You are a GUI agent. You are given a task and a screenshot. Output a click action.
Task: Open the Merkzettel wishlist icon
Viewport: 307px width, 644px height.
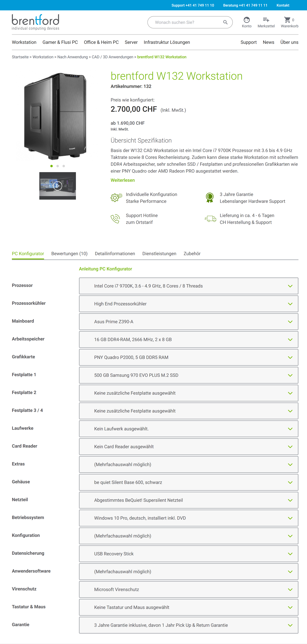click(x=266, y=20)
